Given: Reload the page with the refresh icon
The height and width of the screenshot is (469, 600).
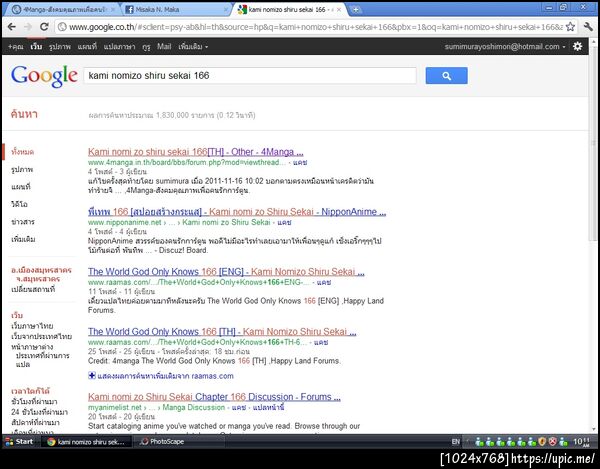Looking at the screenshot, I should tap(44, 27).
